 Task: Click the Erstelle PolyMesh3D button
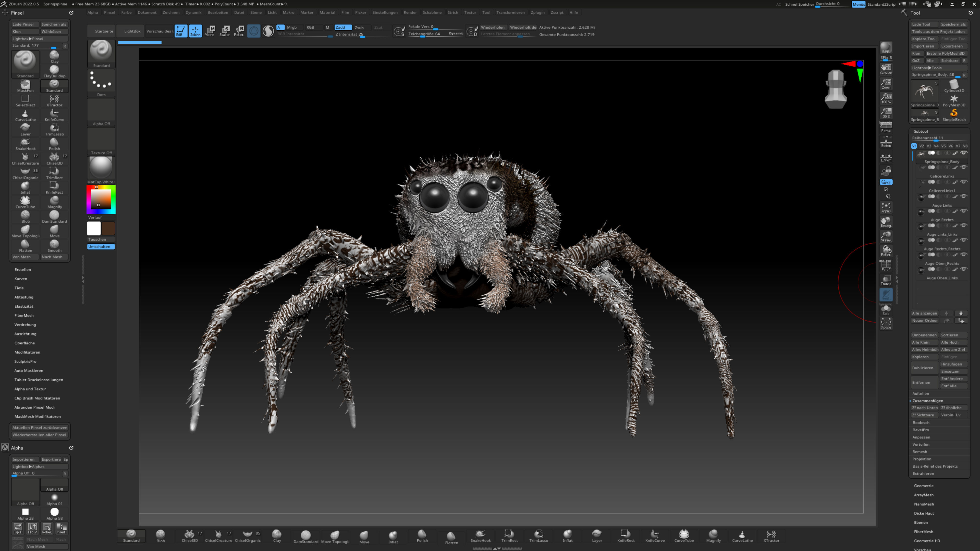pyautogui.click(x=945, y=54)
